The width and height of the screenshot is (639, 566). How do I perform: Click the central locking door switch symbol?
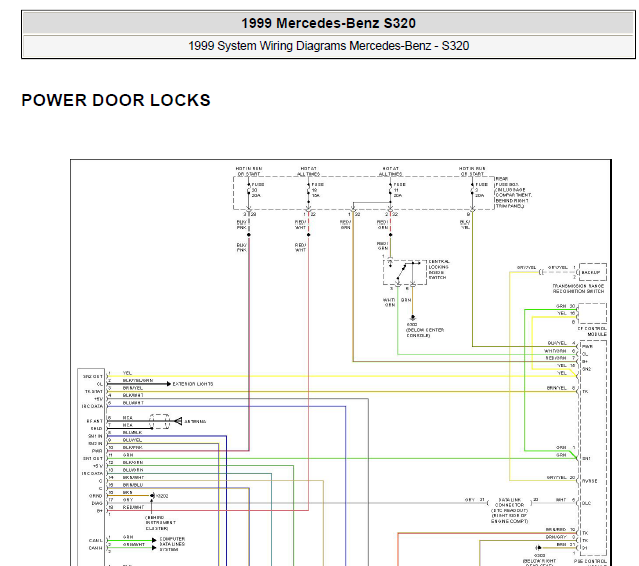click(x=404, y=272)
